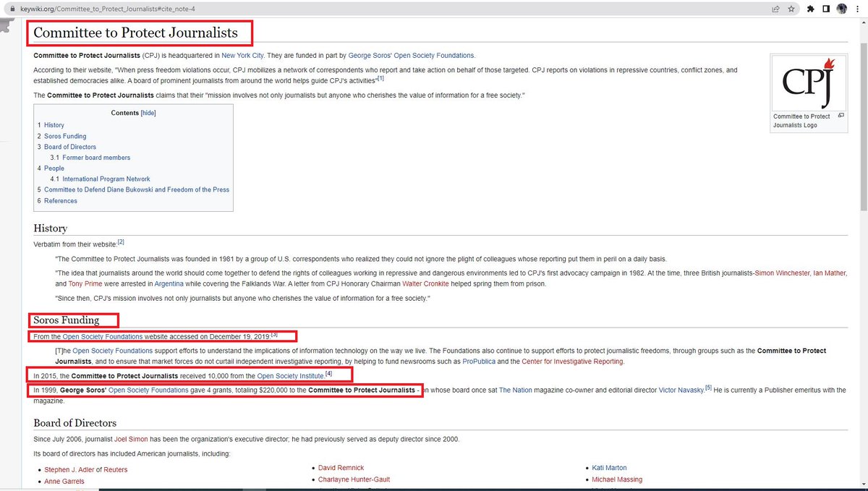Viewport: 868px width, 491px height.
Task: Click the History section heading
Action: 50,229
